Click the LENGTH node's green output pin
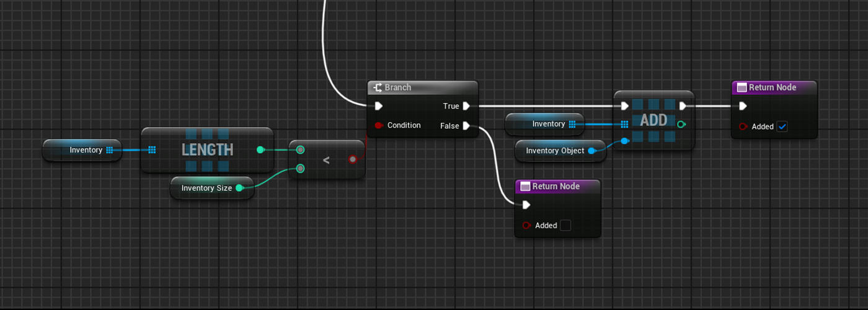The height and width of the screenshot is (310, 868). [260, 149]
